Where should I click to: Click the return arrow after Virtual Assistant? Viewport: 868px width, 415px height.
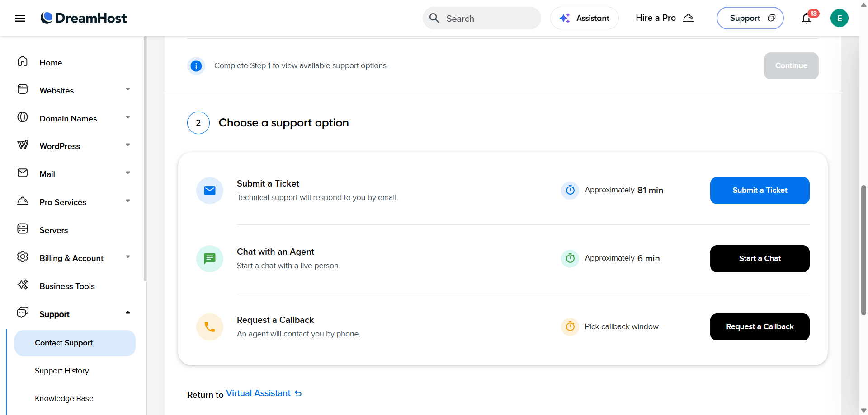tap(298, 393)
